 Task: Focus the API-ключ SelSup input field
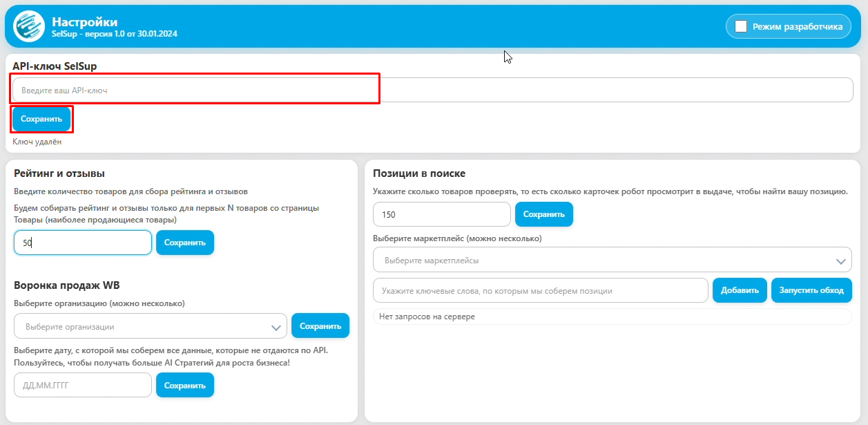pyautogui.click(x=432, y=90)
